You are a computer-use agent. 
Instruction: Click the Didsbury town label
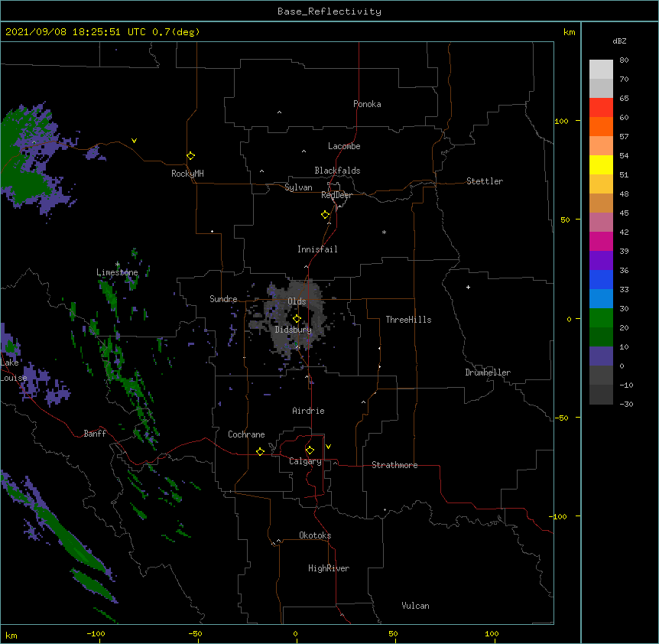[294, 330]
